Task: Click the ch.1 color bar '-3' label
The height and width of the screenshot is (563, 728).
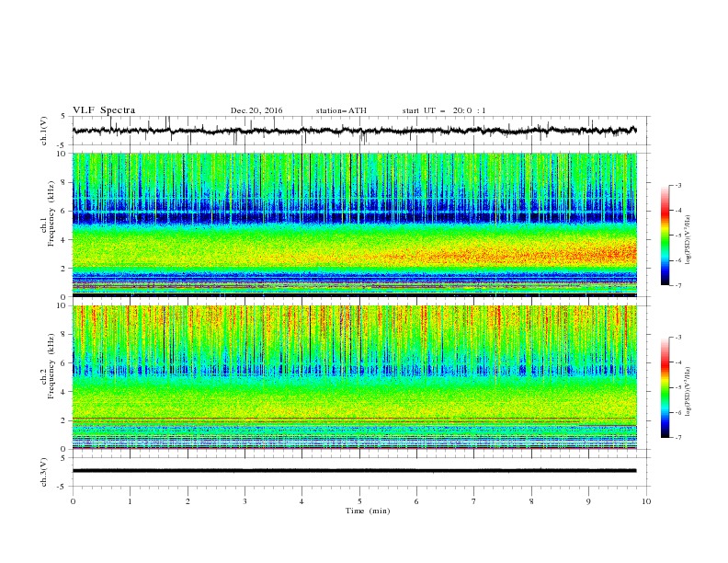Action: pyautogui.click(x=677, y=185)
